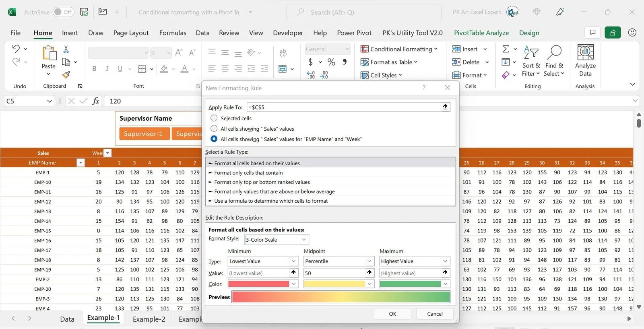Click the Percent Style icon
Screen dimensions: 644x329
(331, 62)
